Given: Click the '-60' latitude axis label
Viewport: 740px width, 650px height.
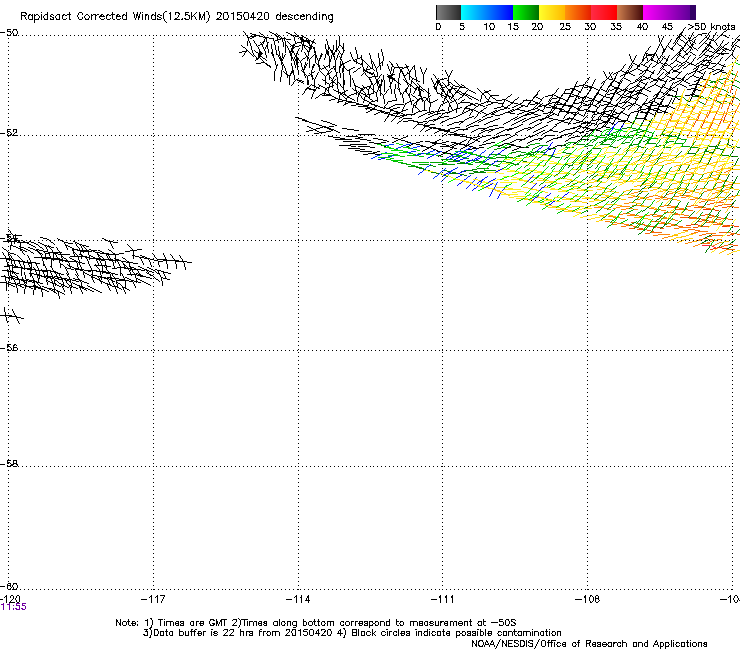Looking at the screenshot, I should [9, 587].
